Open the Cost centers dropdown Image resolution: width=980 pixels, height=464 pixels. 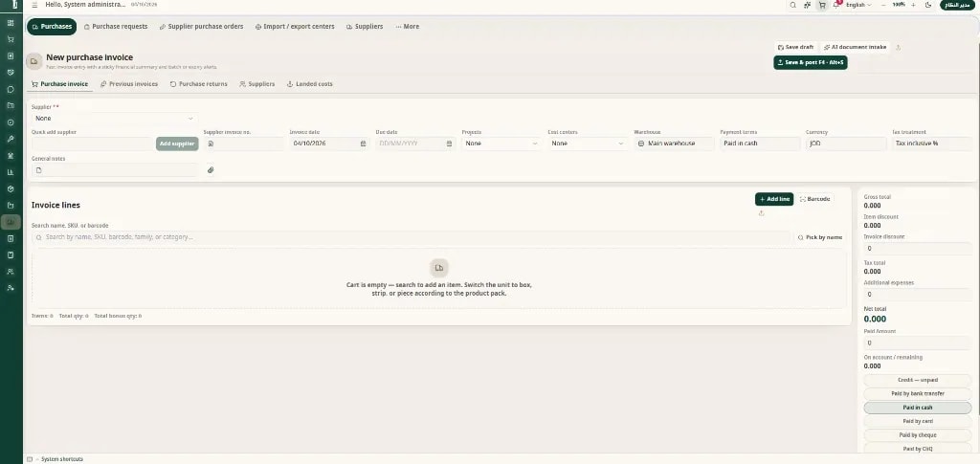(x=589, y=144)
